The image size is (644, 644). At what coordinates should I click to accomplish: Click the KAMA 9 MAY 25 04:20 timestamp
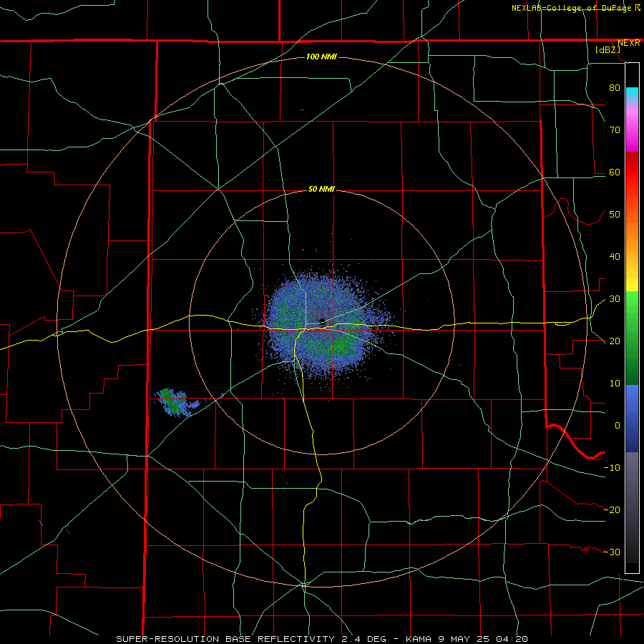467,639
